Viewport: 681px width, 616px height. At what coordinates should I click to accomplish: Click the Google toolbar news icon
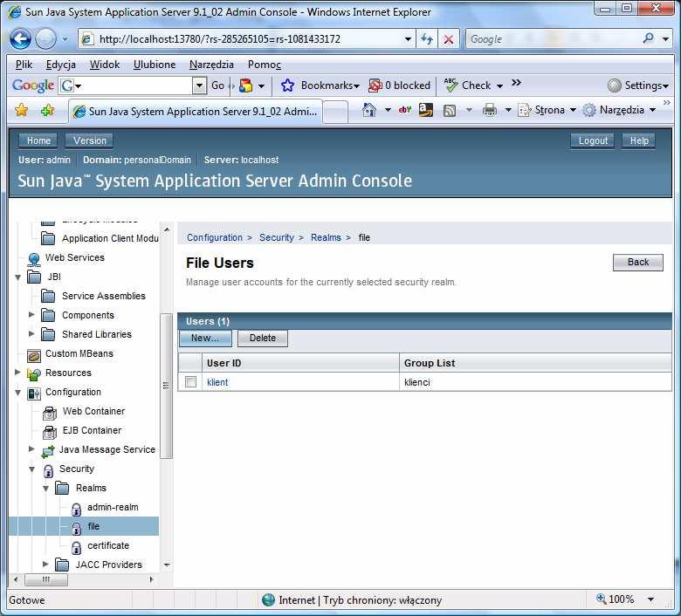245,86
